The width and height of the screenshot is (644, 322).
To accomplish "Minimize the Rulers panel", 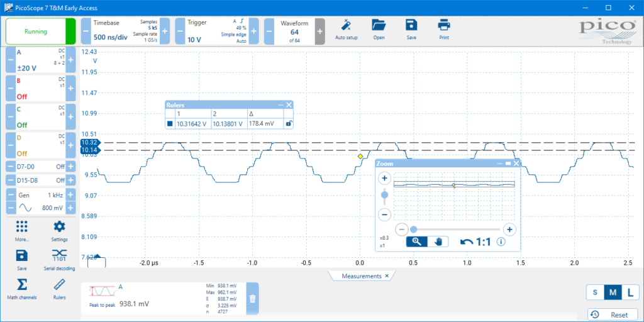I will tap(280, 105).
